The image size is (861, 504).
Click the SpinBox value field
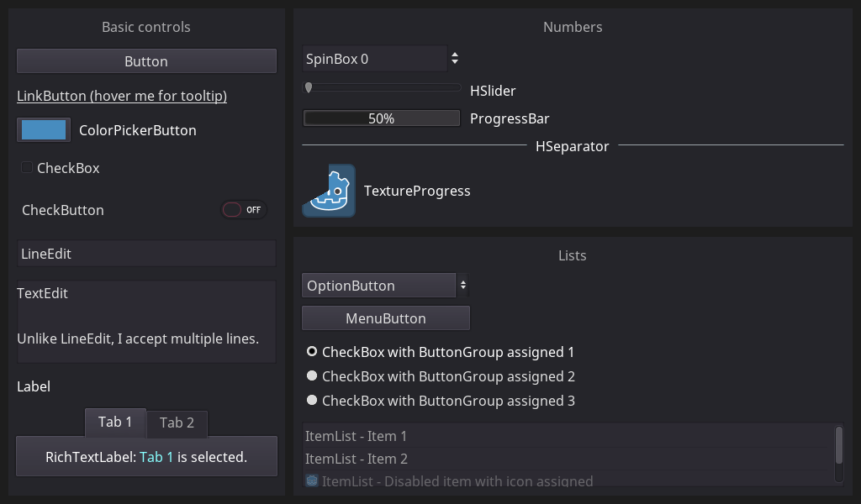click(374, 59)
